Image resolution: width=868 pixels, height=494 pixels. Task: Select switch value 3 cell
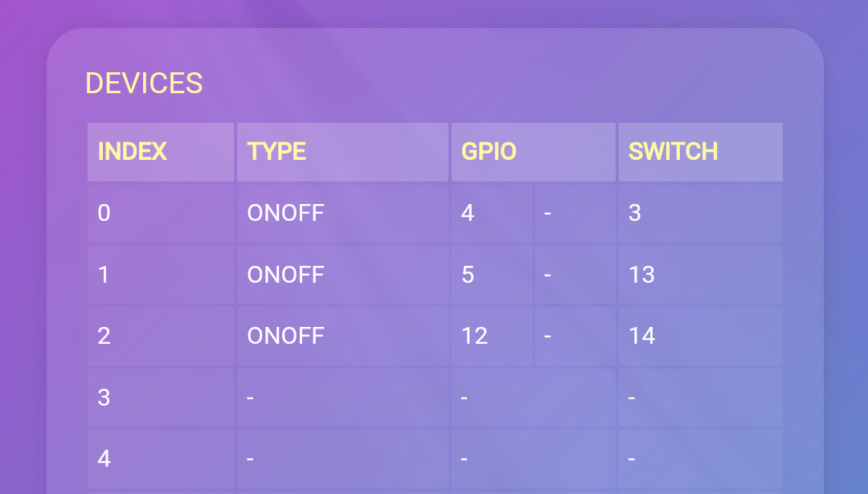coord(635,213)
